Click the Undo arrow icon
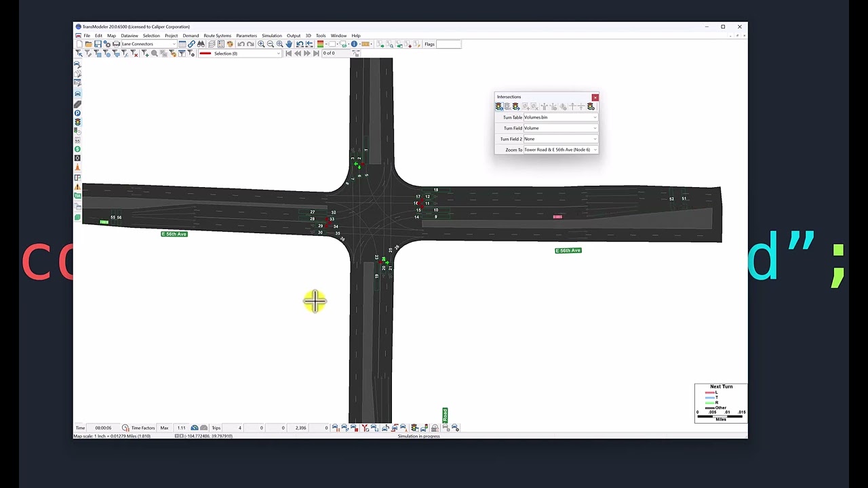This screenshot has height=488, width=868. pyautogui.click(x=241, y=44)
